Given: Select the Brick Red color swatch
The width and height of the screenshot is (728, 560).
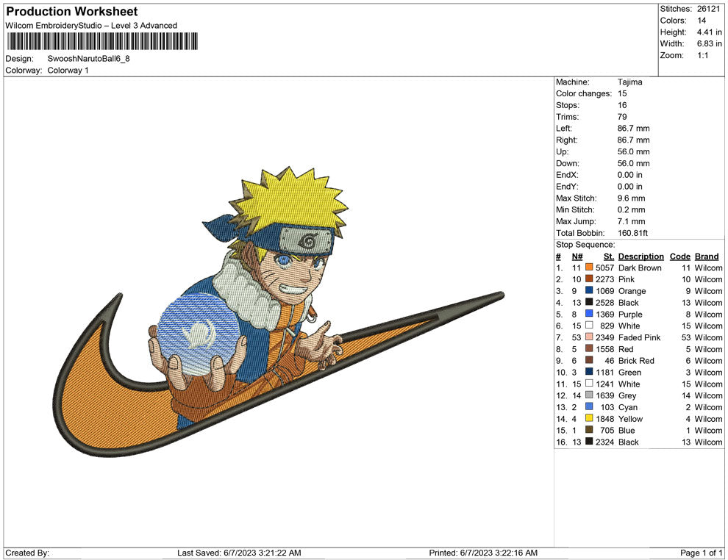Looking at the screenshot, I should [x=589, y=360].
